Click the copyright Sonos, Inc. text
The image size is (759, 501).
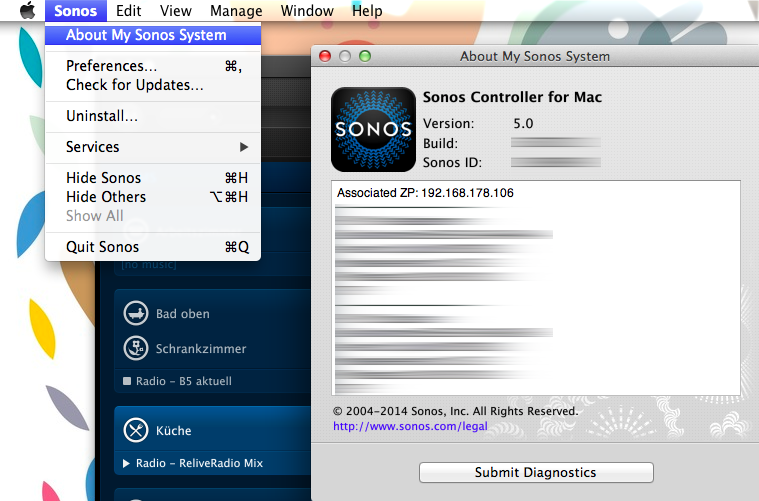tap(455, 411)
